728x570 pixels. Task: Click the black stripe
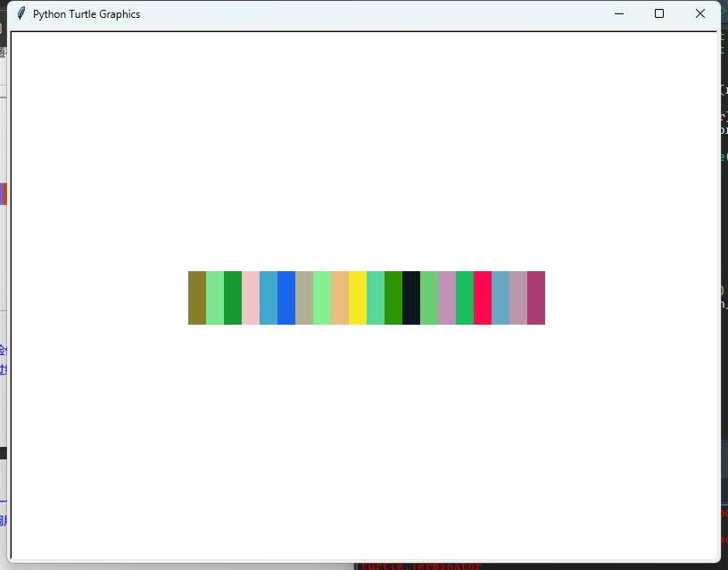pyautogui.click(x=411, y=298)
